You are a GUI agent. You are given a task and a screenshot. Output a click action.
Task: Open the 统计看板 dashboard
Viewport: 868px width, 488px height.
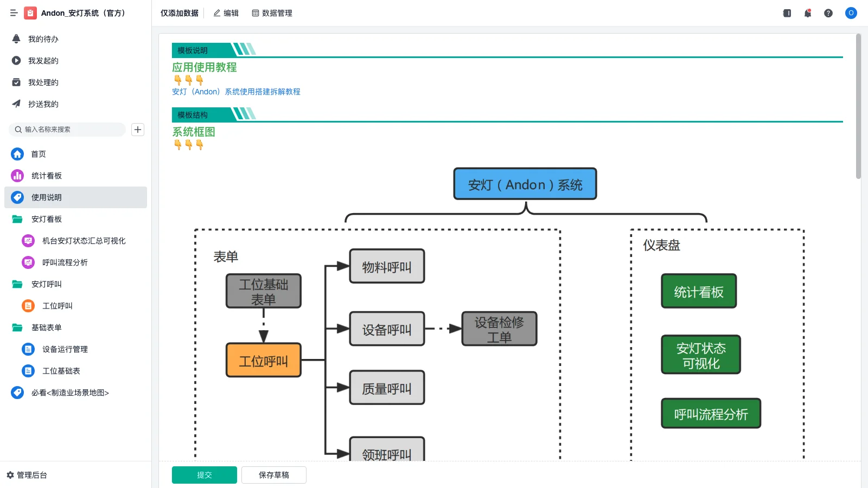click(x=46, y=175)
